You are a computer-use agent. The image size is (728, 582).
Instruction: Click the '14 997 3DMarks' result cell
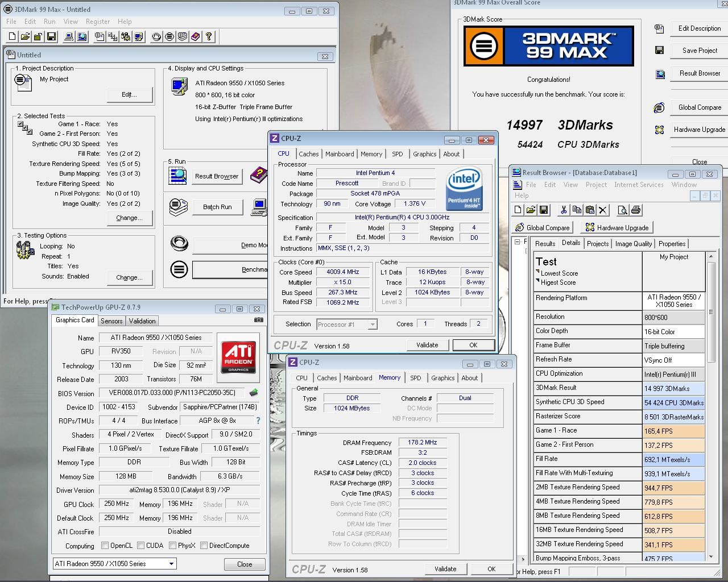point(673,389)
